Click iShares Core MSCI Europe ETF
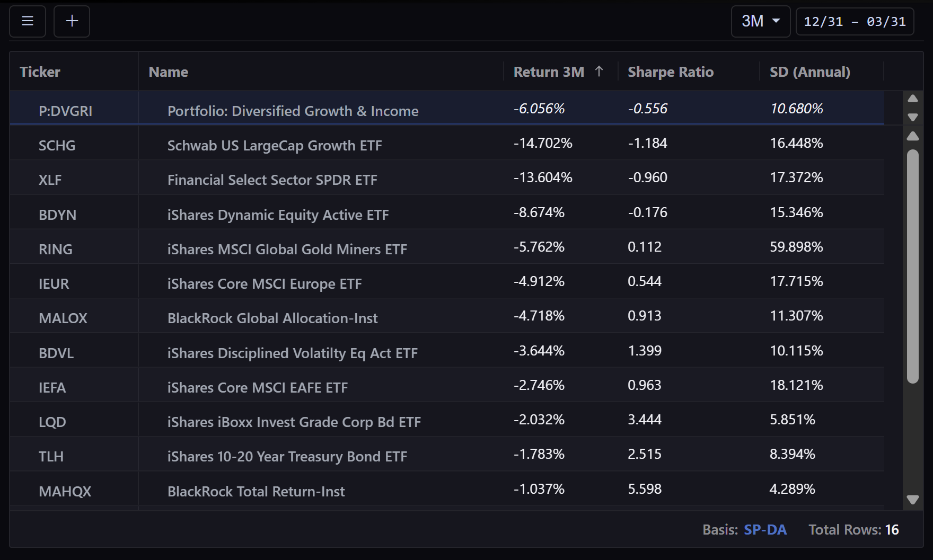Viewport: 933px width, 560px height. (x=265, y=283)
